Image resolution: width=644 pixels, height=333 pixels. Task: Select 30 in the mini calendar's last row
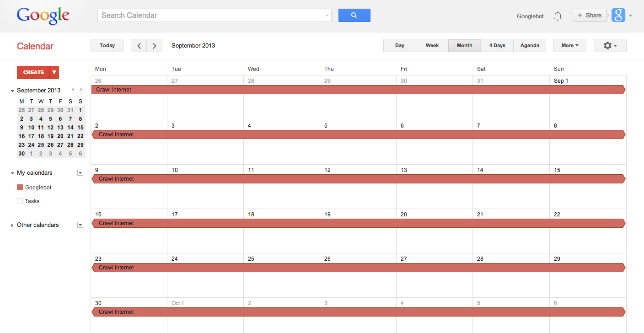(21, 154)
